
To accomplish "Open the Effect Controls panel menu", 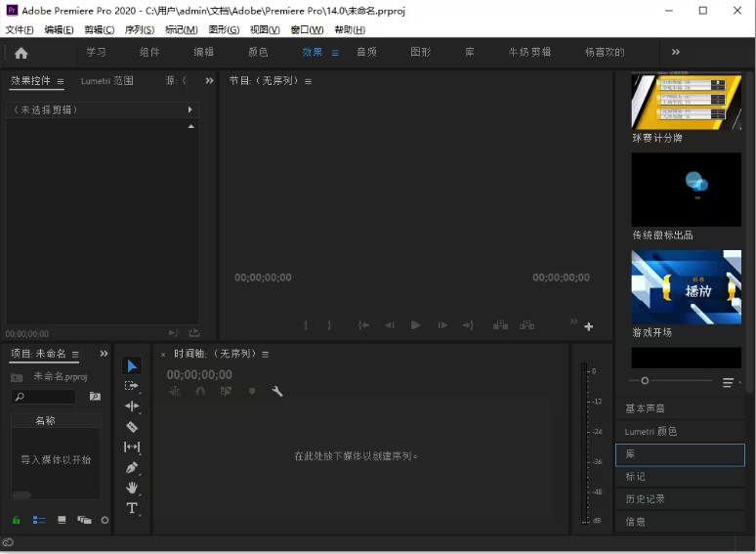I will tap(61, 81).
